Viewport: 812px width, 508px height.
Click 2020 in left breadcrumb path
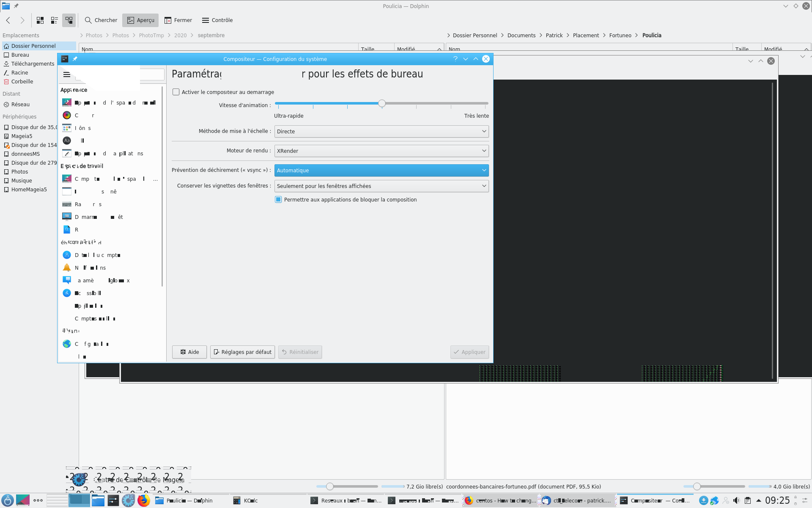pyautogui.click(x=180, y=35)
